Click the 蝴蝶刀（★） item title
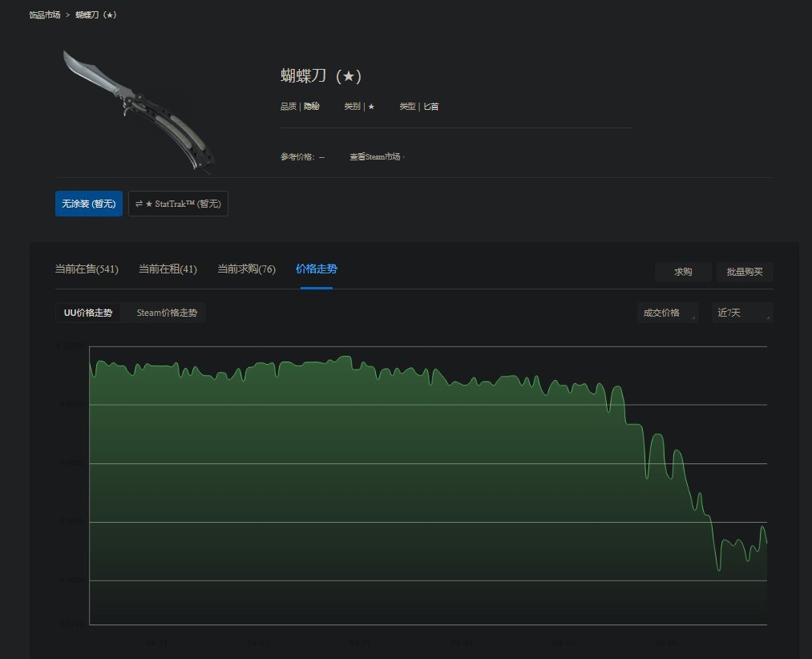812x659 pixels. (x=321, y=75)
